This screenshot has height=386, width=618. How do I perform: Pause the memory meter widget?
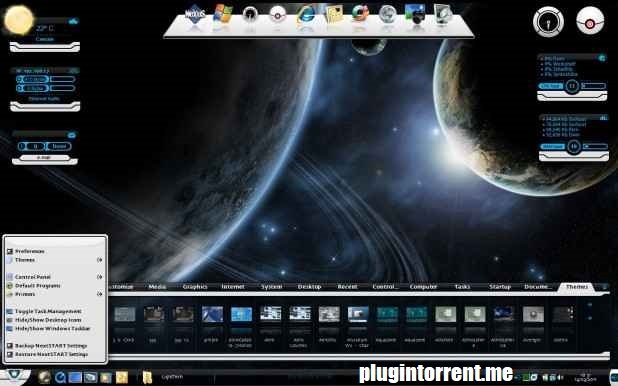[x=574, y=147]
